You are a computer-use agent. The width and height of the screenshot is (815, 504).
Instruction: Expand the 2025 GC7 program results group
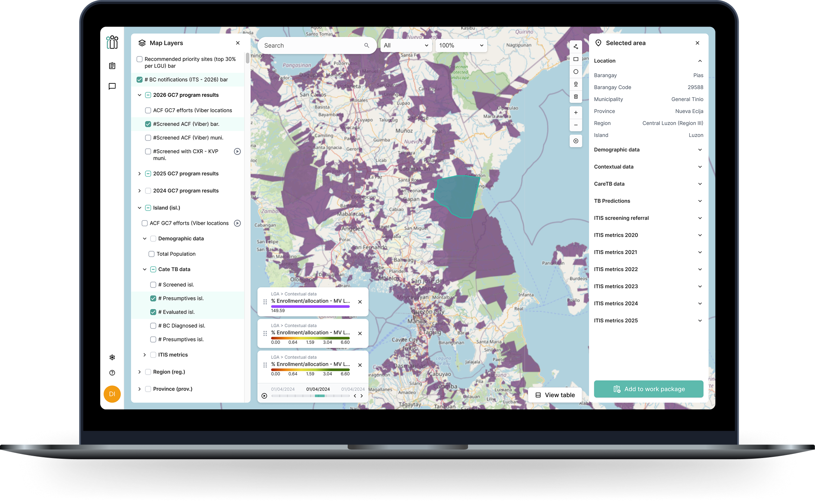click(139, 173)
